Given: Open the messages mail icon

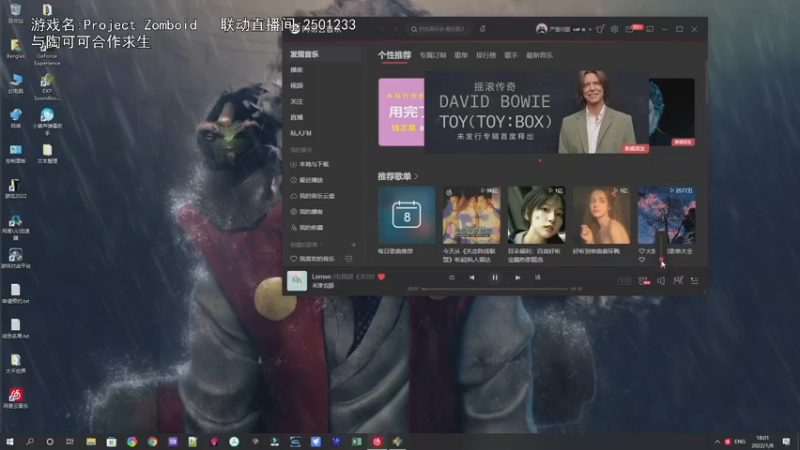Looking at the screenshot, I should pos(630,30).
